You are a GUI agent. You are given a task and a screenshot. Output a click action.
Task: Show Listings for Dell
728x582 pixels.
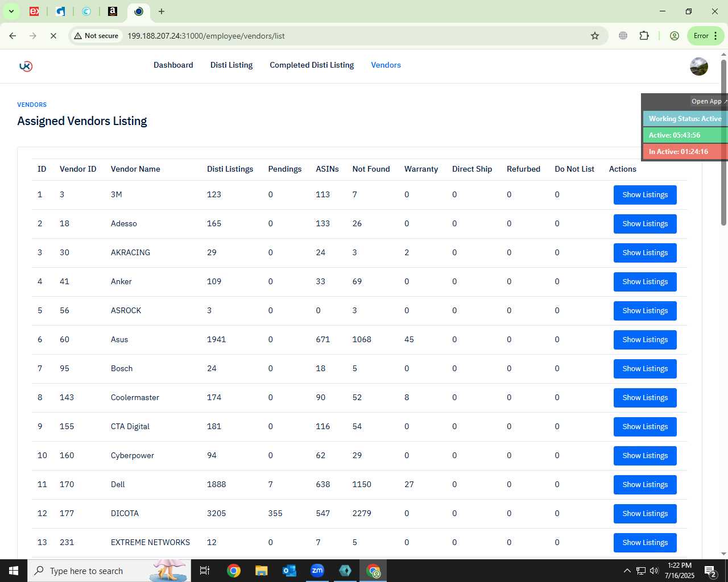pos(645,485)
